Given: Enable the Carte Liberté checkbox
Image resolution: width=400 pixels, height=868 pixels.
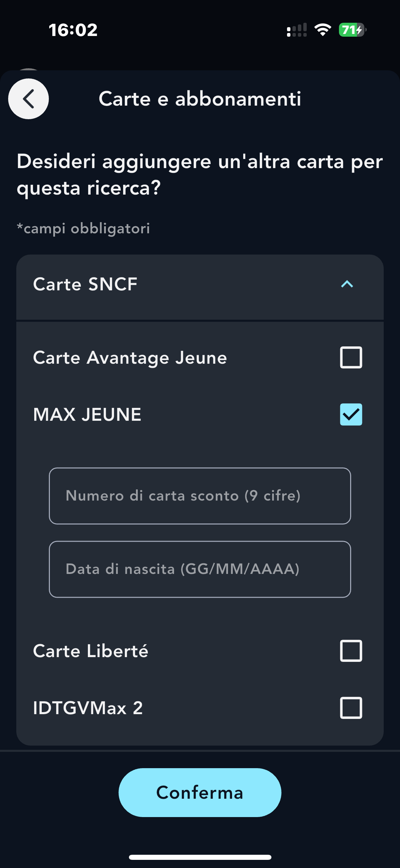Looking at the screenshot, I should (351, 651).
